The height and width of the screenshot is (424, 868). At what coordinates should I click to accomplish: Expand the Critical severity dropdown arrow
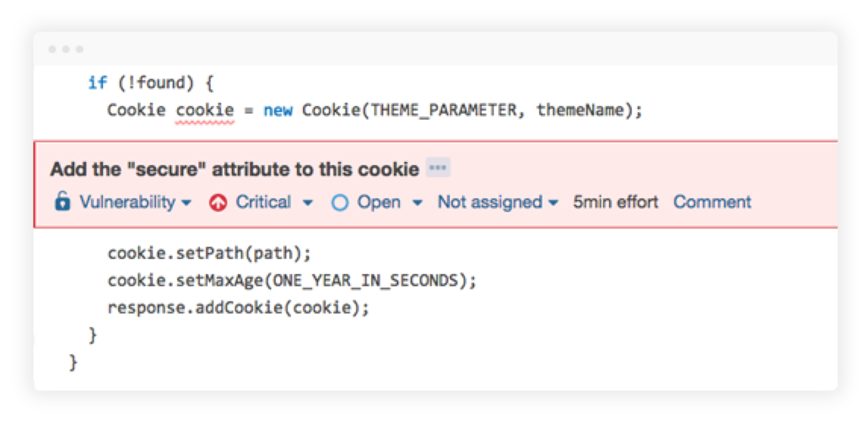tap(308, 202)
